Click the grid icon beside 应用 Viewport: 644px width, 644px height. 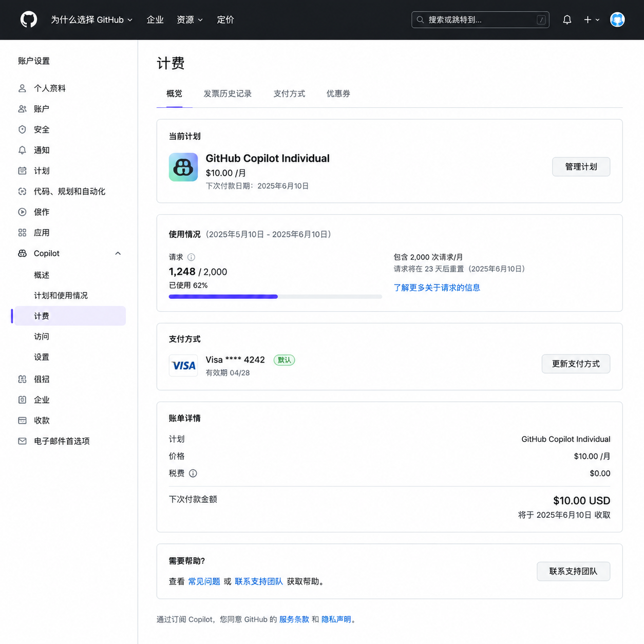pos(22,233)
